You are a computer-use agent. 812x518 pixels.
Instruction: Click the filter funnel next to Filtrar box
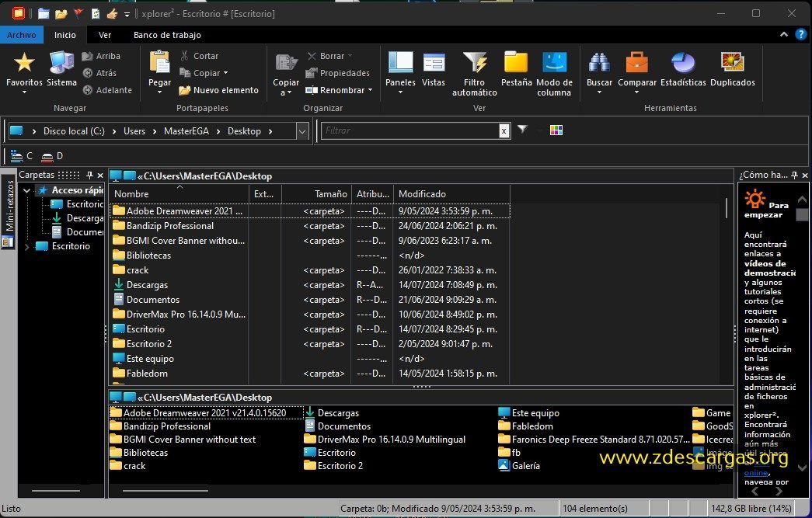tap(522, 130)
